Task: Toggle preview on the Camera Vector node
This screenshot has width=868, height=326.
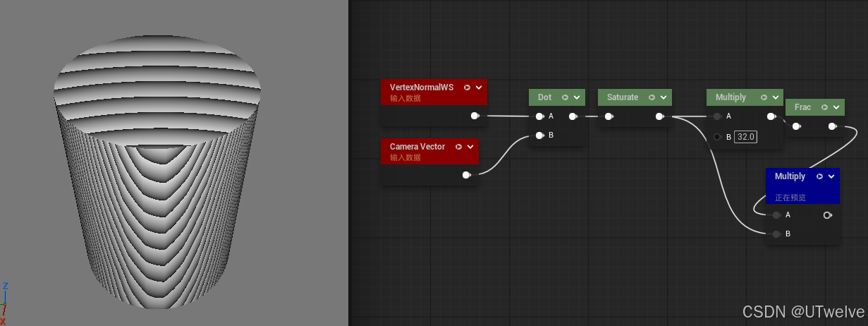Action: point(459,147)
